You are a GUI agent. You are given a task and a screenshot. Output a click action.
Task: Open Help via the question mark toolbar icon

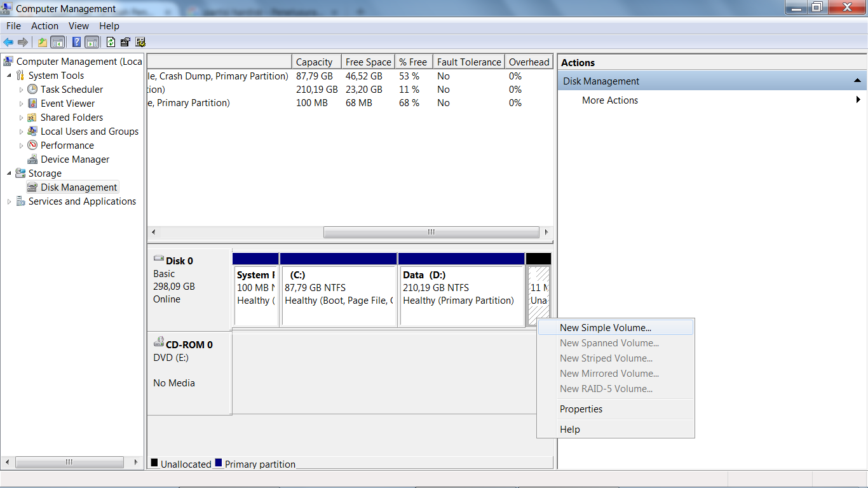pyautogui.click(x=77, y=42)
